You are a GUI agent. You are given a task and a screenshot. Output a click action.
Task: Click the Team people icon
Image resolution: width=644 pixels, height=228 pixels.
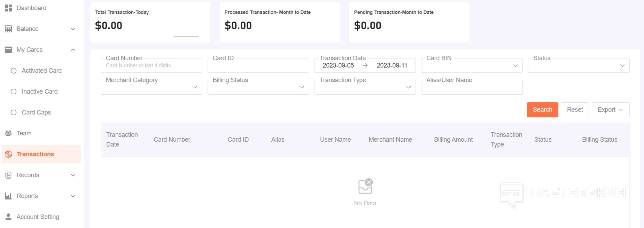point(8,133)
